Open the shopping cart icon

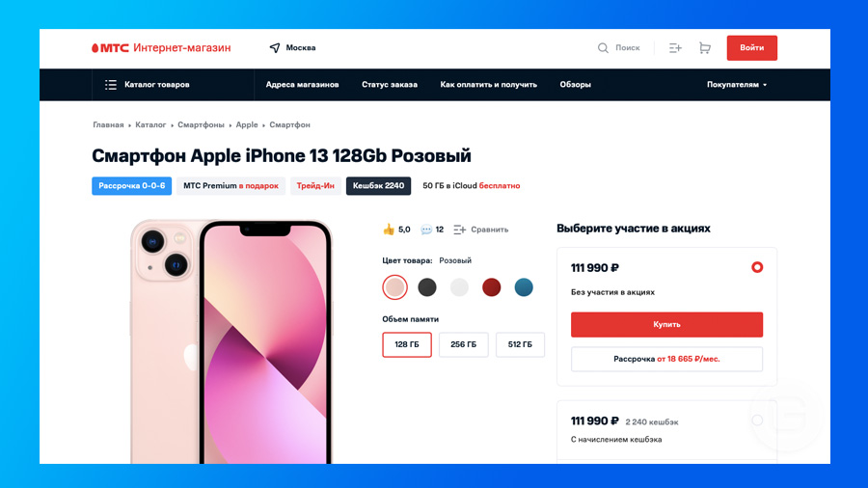[x=705, y=48]
